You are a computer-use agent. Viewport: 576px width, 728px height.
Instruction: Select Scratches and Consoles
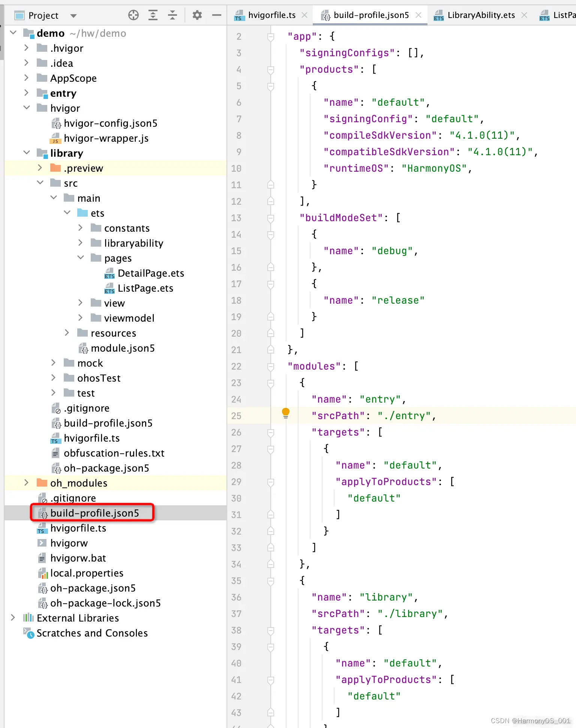point(92,633)
